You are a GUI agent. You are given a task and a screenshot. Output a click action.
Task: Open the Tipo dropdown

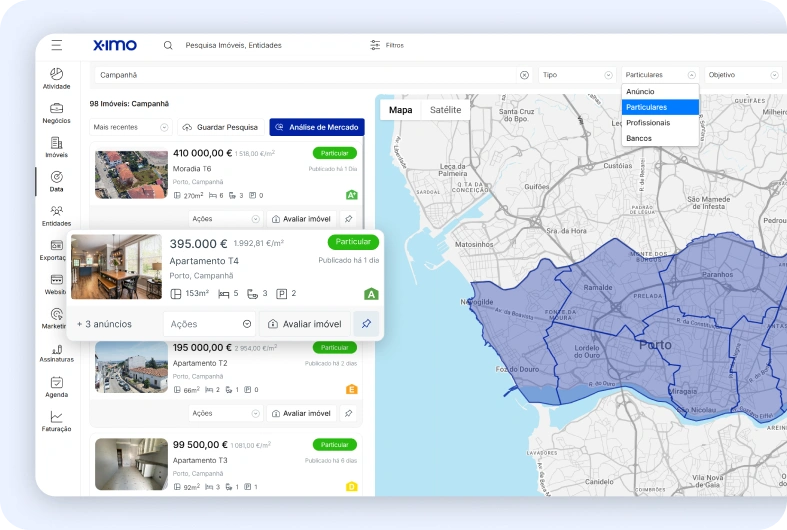pos(577,75)
